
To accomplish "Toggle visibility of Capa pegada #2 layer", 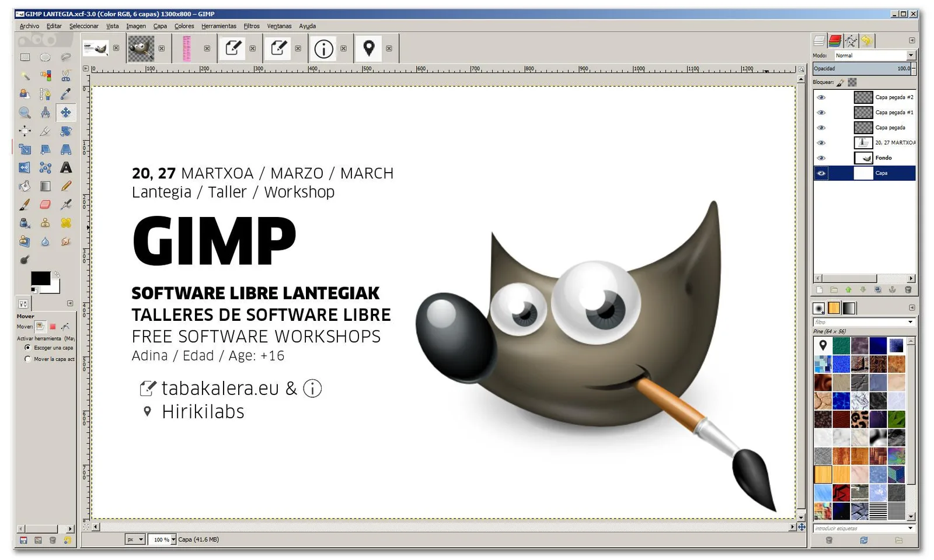I will click(821, 97).
